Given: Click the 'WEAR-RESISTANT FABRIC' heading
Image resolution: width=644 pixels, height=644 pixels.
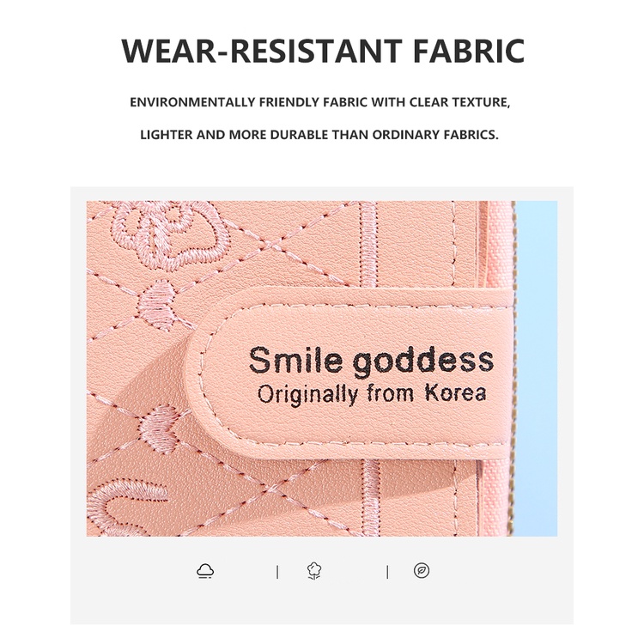Looking at the screenshot, I should 323,51.
